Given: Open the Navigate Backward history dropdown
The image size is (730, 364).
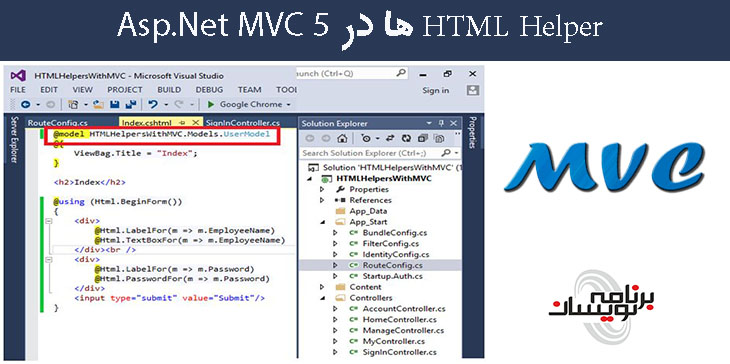Looking at the screenshot, I should (38, 105).
